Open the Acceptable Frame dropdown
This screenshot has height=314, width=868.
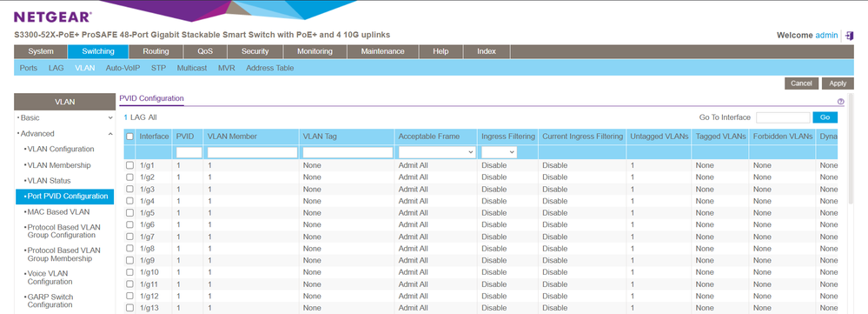437,151
